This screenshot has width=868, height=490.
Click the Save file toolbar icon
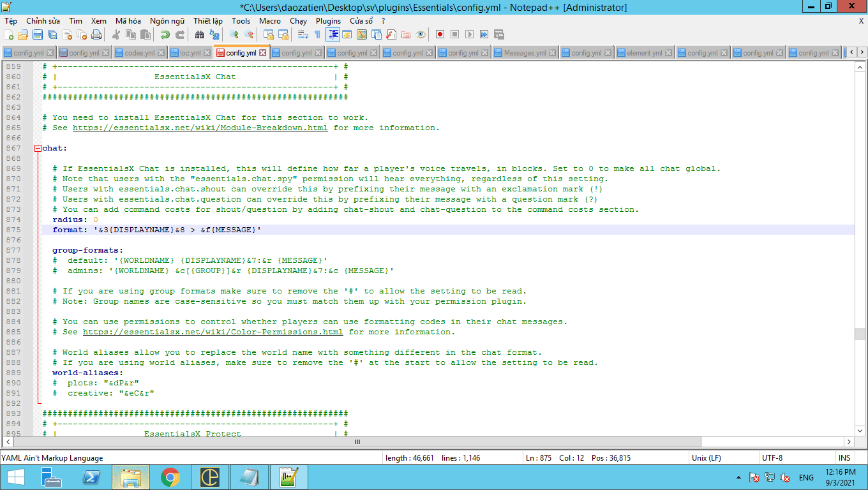[x=38, y=34]
